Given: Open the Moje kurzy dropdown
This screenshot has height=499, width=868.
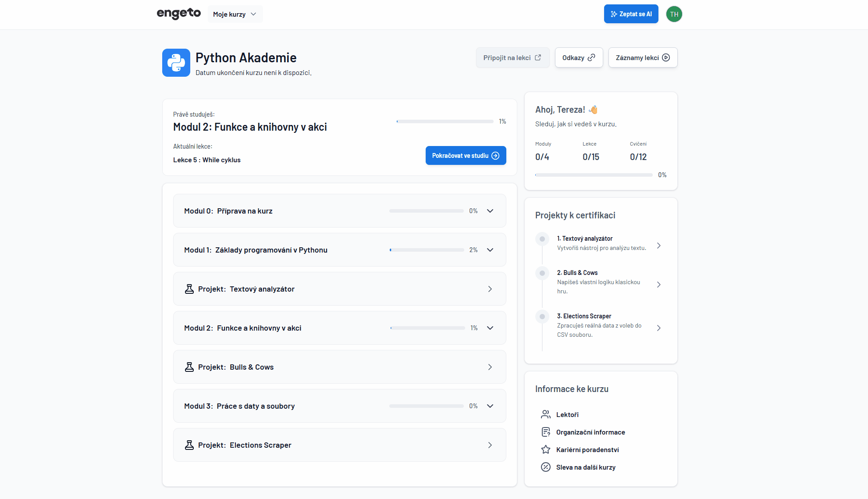Looking at the screenshot, I should pyautogui.click(x=235, y=14).
